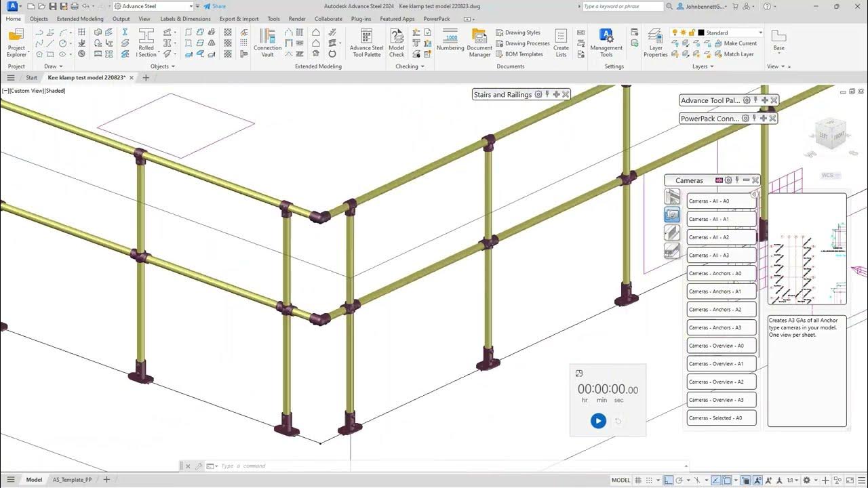Click the stopwatch expand icon
868x488 pixels.
coord(578,373)
